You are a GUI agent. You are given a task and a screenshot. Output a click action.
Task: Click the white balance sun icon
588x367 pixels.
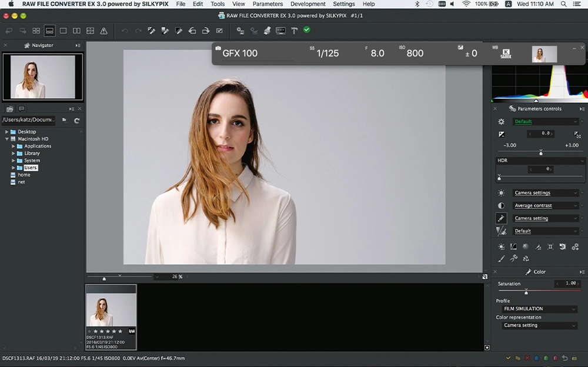click(x=502, y=193)
